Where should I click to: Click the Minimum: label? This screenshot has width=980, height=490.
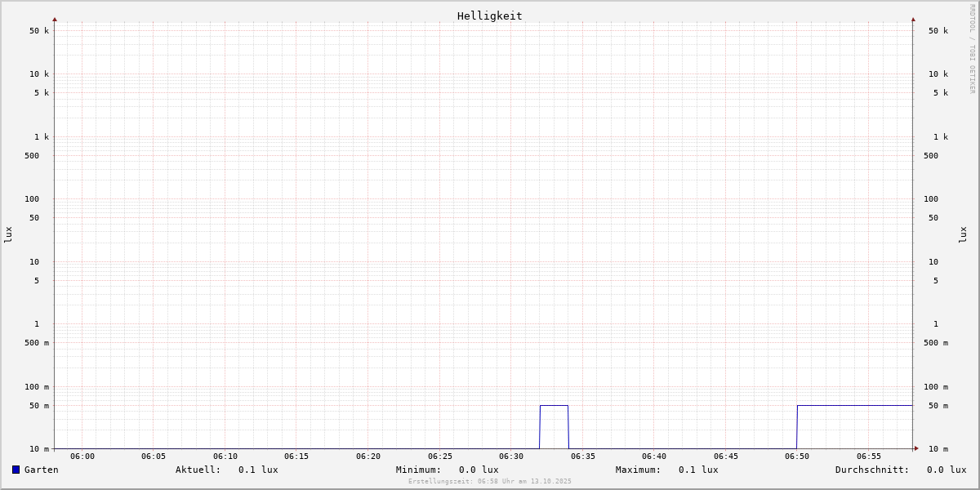point(419,470)
